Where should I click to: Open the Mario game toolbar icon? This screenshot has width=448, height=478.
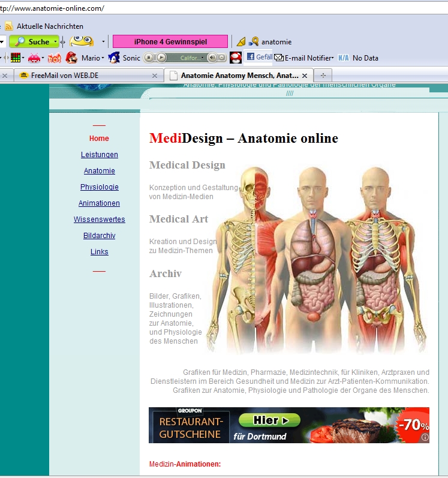(x=72, y=58)
